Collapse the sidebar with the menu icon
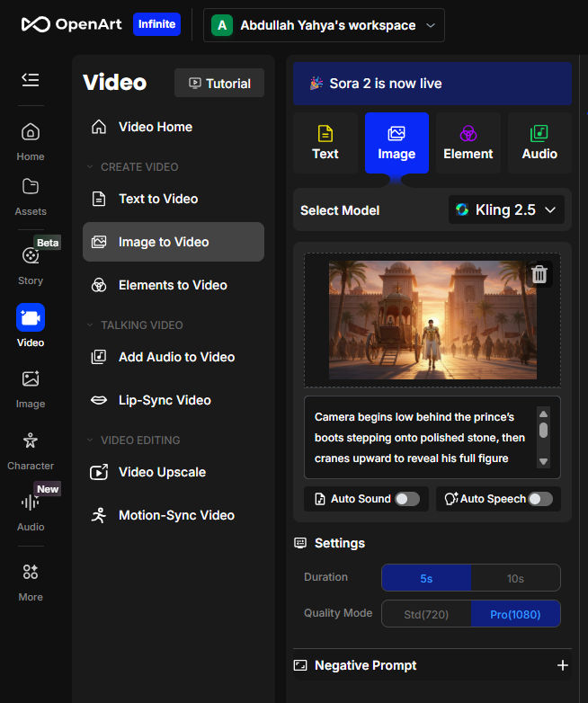Image resolution: width=588 pixels, height=703 pixels. click(x=31, y=80)
